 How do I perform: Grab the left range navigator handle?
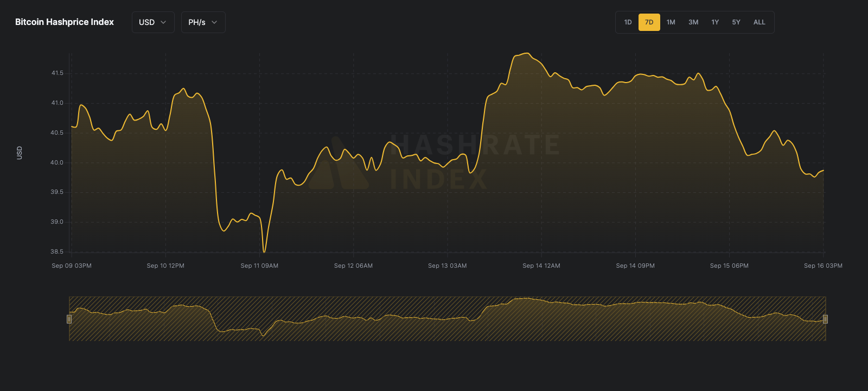(69, 319)
